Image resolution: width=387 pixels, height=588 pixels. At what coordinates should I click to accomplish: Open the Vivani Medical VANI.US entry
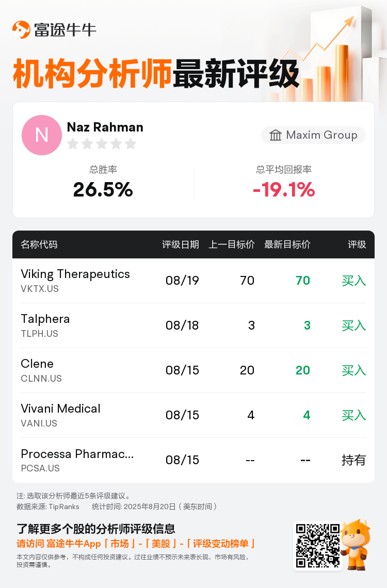click(x=193, y=415)
